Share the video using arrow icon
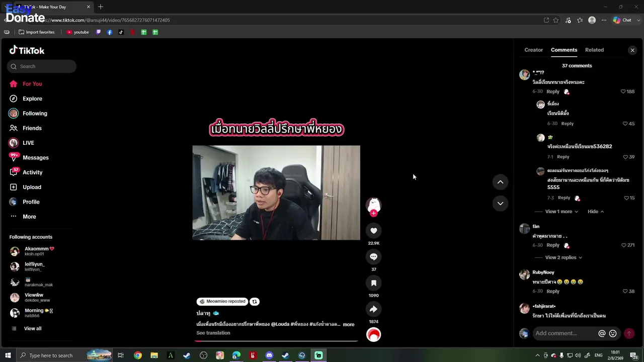 [373, 309]
